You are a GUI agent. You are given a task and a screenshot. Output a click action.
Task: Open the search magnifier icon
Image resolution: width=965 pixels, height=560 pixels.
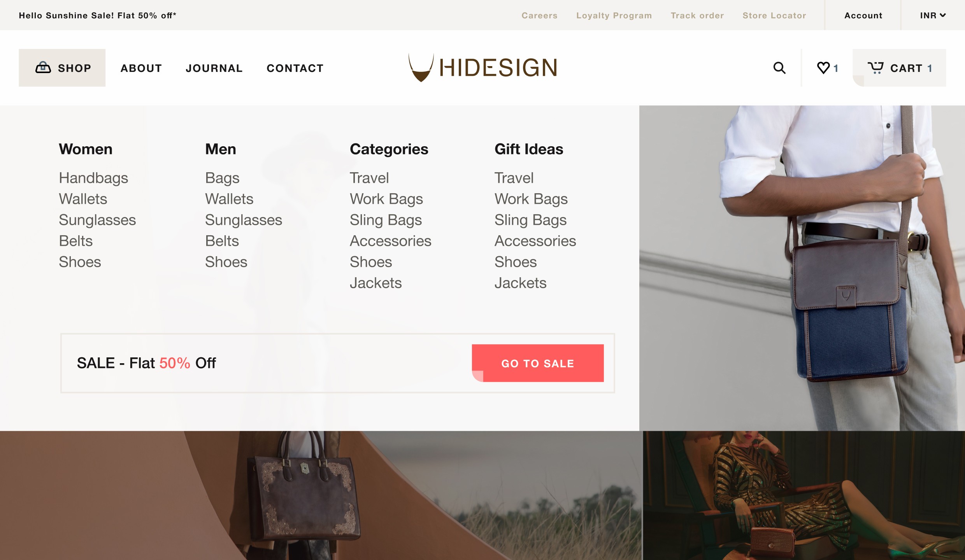[x=779, y=68]
